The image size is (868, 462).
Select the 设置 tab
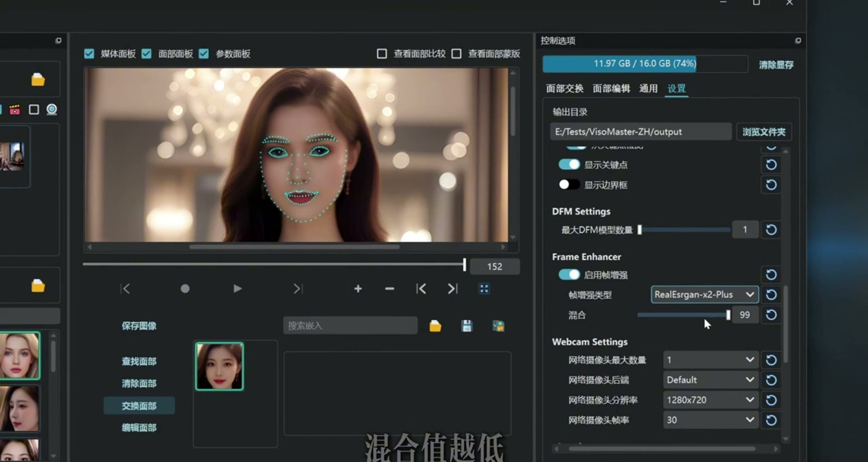click(x=676, y=88)
